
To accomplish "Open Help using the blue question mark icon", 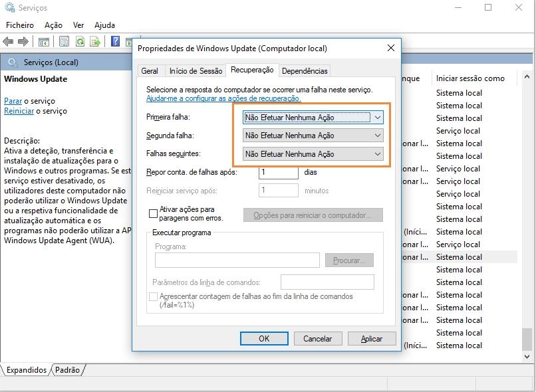I will click(115, 41).
